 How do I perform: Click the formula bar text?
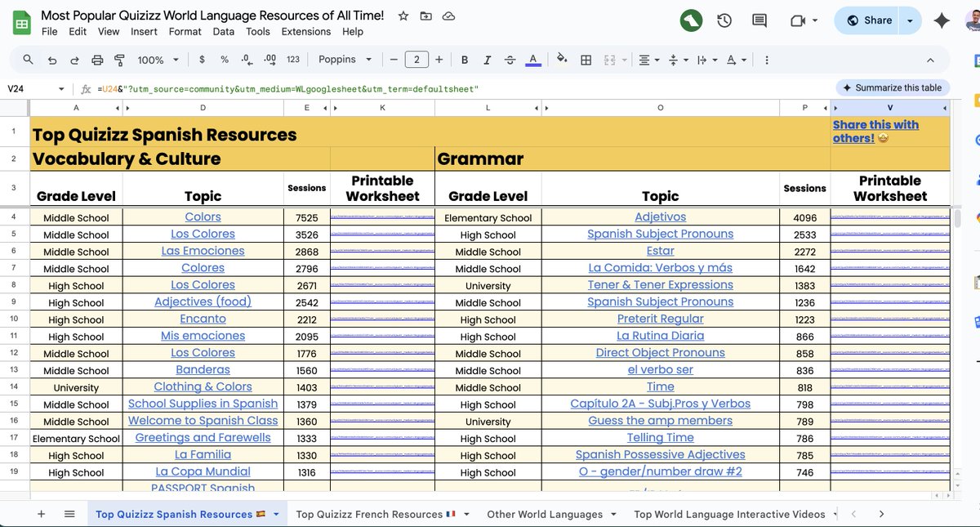287,88
